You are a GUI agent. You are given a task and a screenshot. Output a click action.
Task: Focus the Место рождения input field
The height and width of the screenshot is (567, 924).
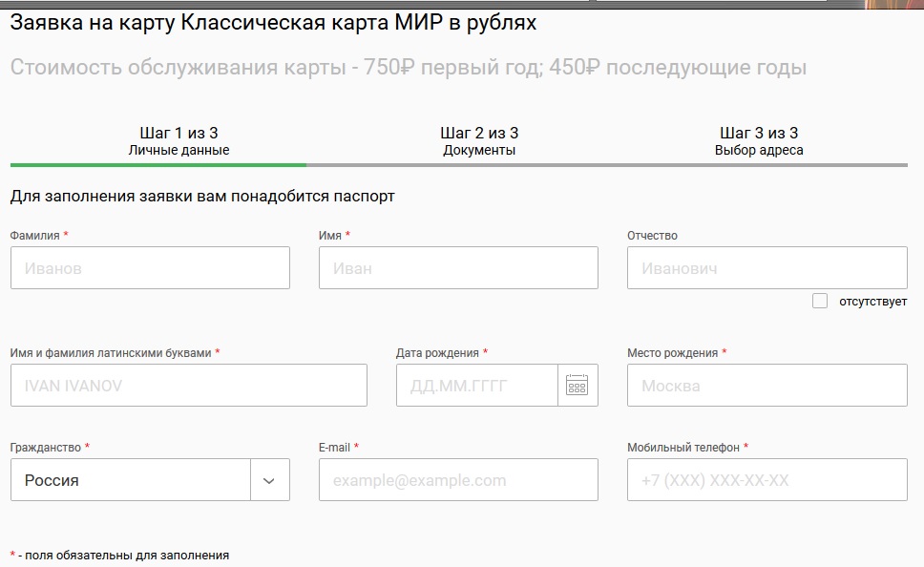pyautogui.click(x=766, y=386)
